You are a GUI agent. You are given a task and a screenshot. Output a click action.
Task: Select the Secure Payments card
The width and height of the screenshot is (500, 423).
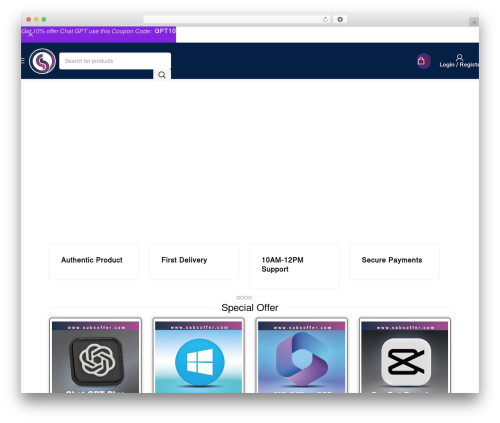(x=394, y=262)
